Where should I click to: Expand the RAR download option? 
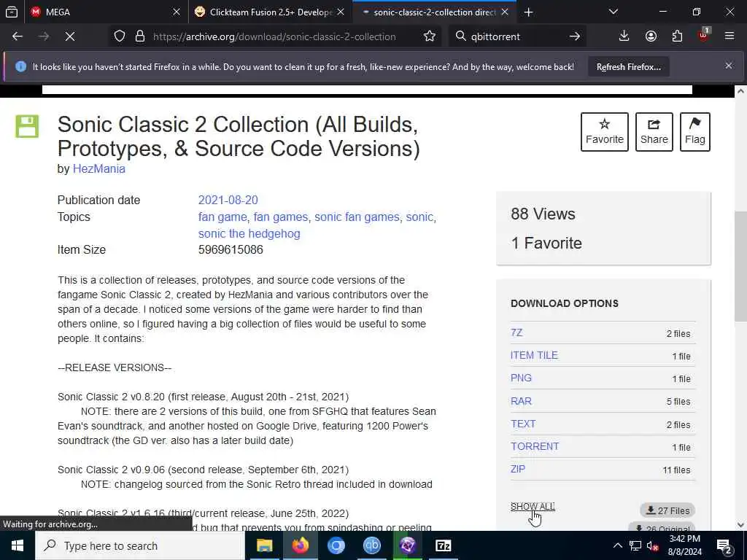point(521,401)
